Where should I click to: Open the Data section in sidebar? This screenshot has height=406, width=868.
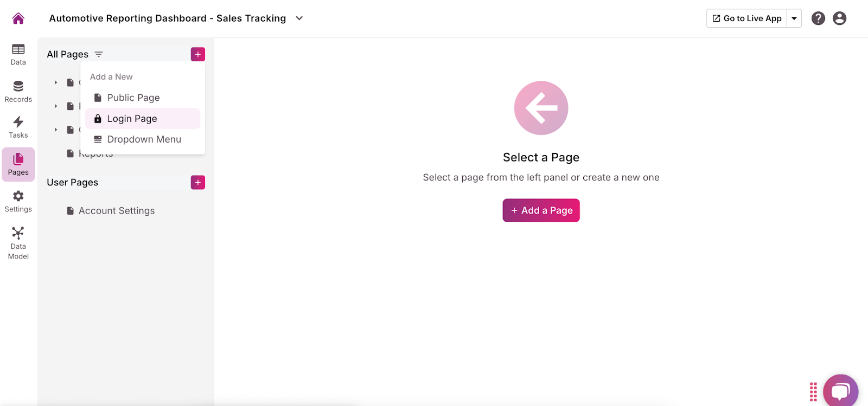click(18, 54)
